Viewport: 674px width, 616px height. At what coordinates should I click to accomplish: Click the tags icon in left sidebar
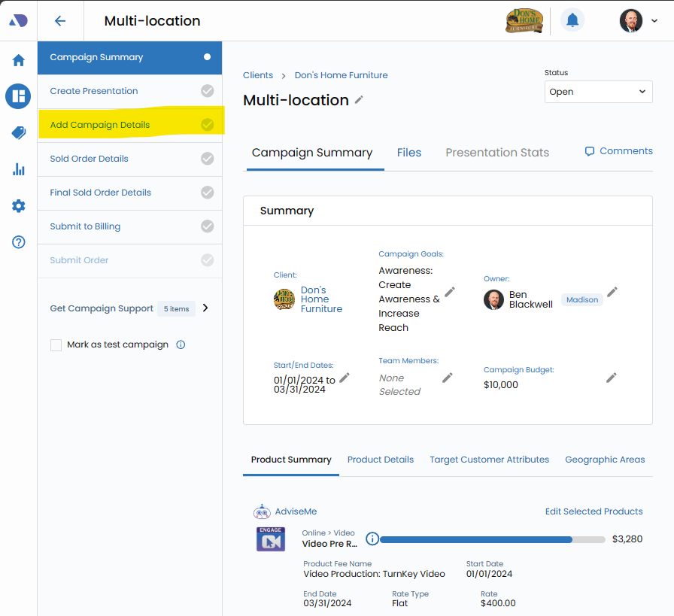tap(18, 133)
